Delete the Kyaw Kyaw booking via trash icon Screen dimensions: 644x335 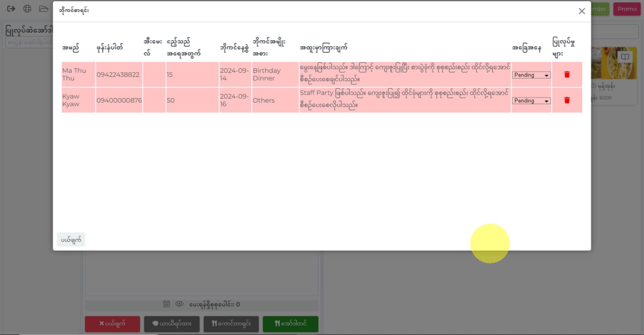[x=567, y=100]
